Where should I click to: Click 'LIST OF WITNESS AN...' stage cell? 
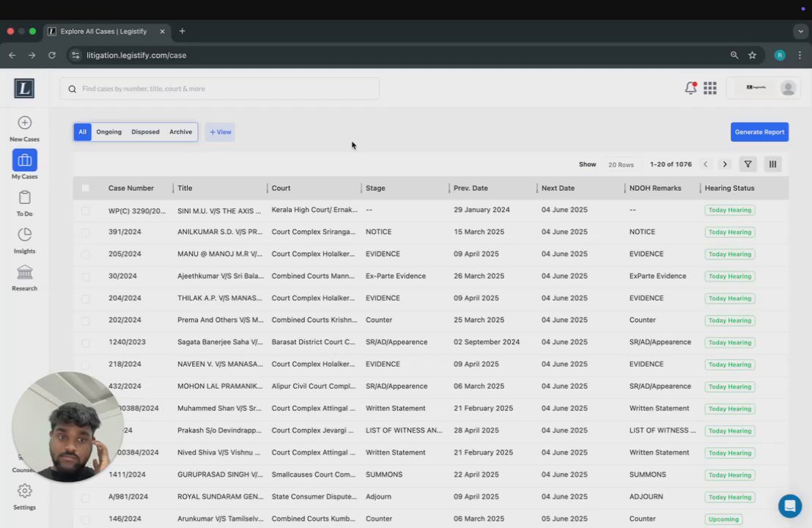tap(404, 430)
